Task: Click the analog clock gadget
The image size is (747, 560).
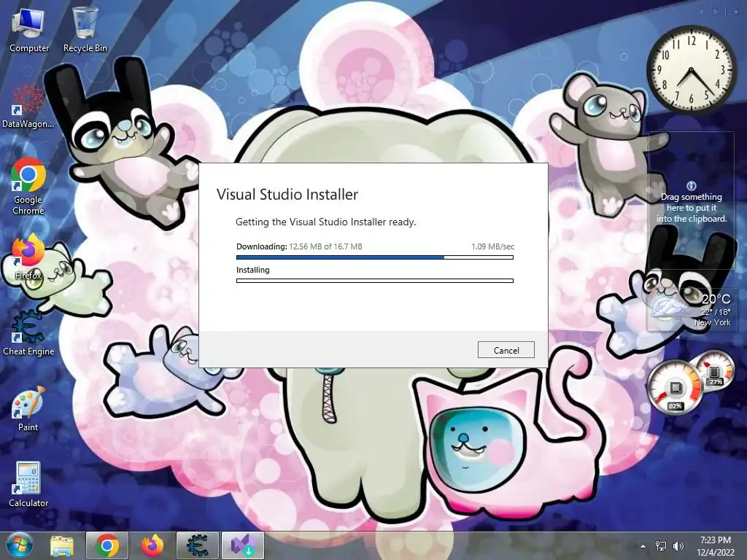Action: 692,69
